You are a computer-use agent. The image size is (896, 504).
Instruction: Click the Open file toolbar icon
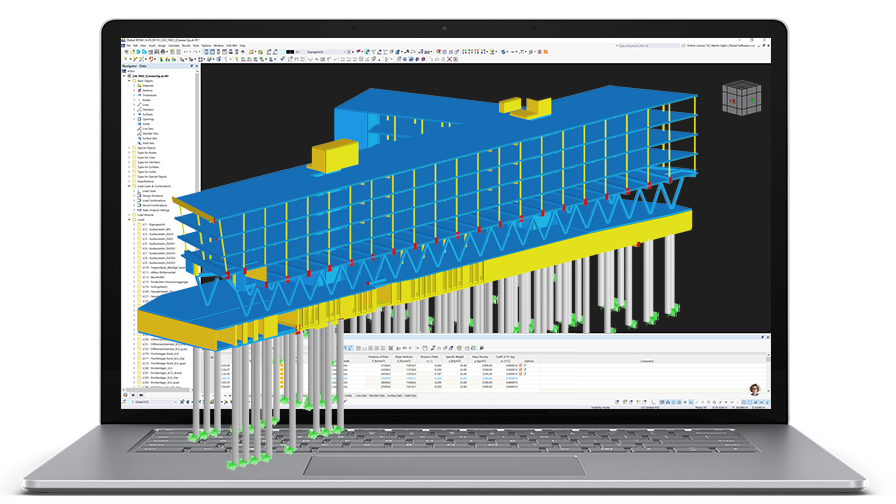[x=132, y=52]
